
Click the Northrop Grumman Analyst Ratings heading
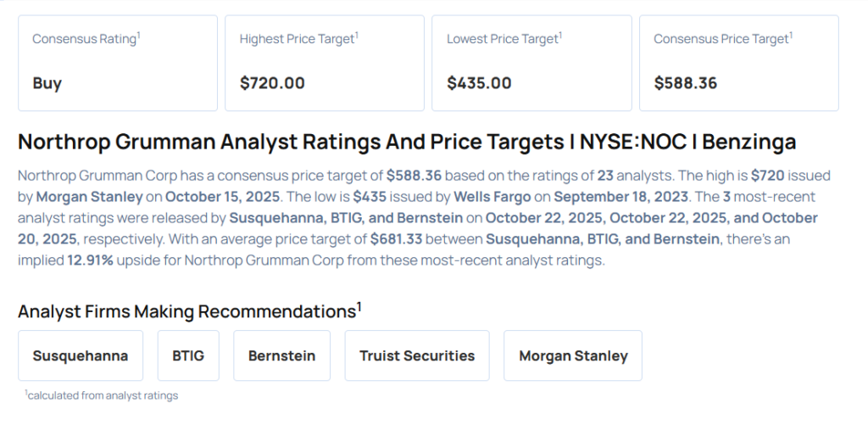click(407, 141)
